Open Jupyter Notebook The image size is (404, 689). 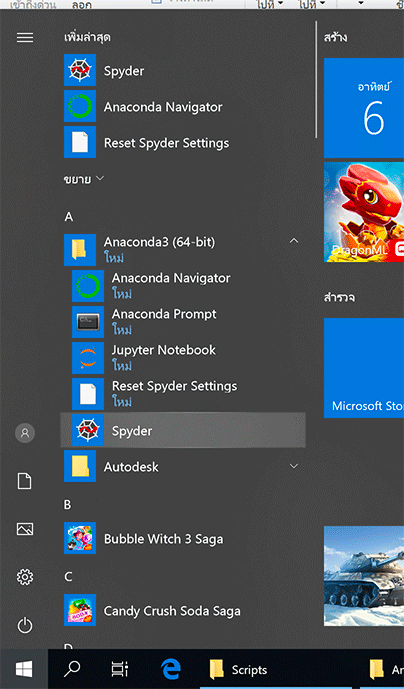click(182, 358)
